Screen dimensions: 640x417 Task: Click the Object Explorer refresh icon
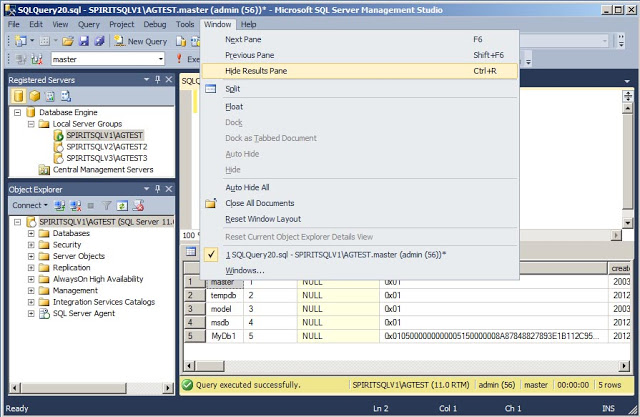click(x=122, y=205)
